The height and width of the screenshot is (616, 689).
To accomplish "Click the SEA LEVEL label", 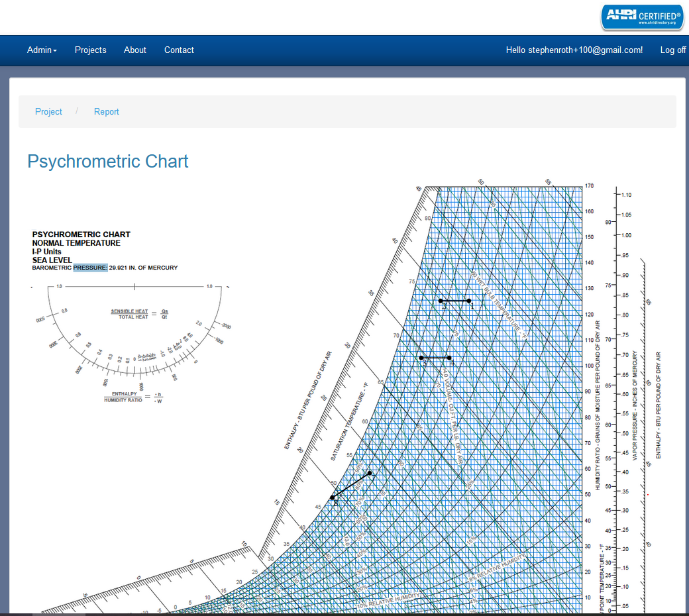I will click(x=52, y=260).
